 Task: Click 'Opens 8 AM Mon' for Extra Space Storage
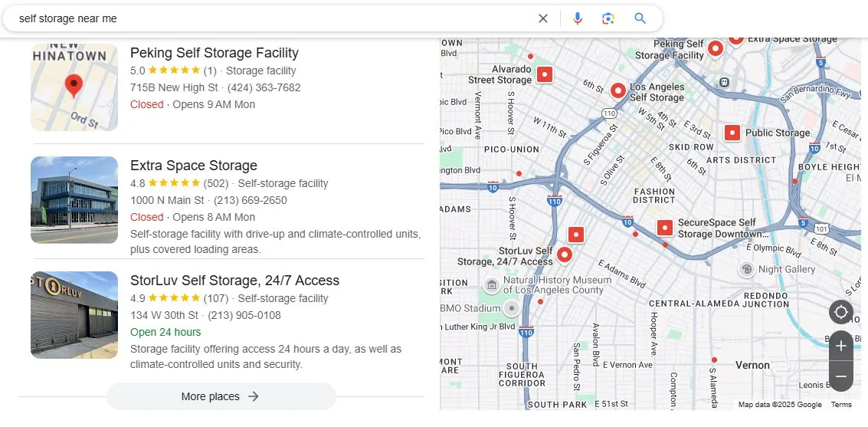[x=214, y=217]
